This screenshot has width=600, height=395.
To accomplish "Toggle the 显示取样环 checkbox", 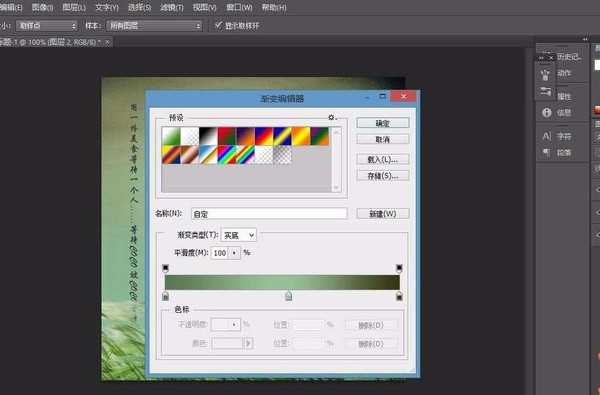I will click(x=218, y=25).
